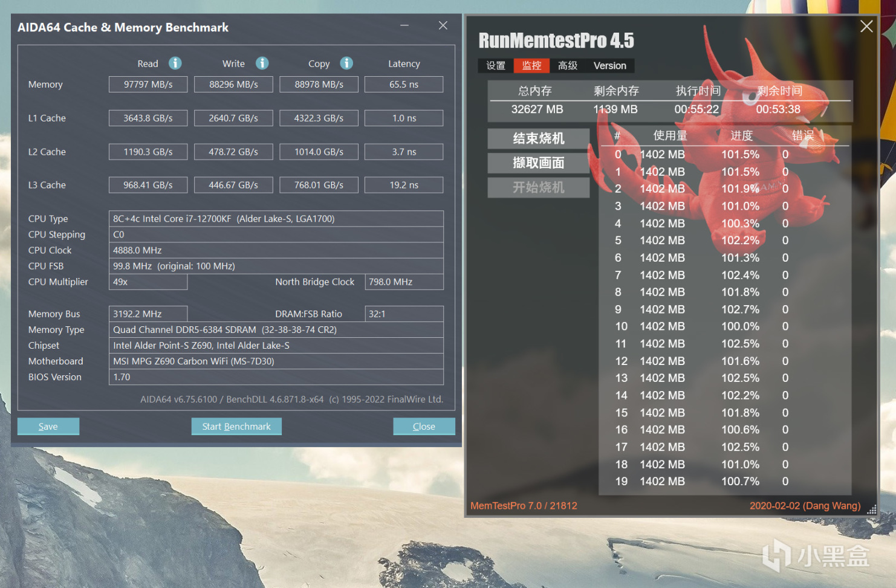The image size is (896, 588).
Task: Select the L1 Cache Write value 2640.7 GB/s
Action: tap(233, 118)
